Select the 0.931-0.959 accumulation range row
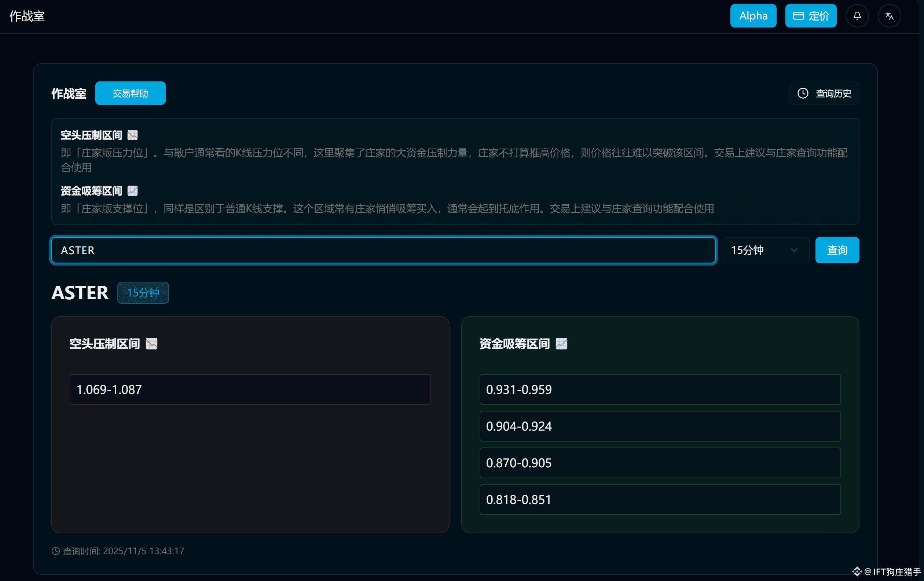This screenshot has width=924, height=581. click(x=660, y=390)
